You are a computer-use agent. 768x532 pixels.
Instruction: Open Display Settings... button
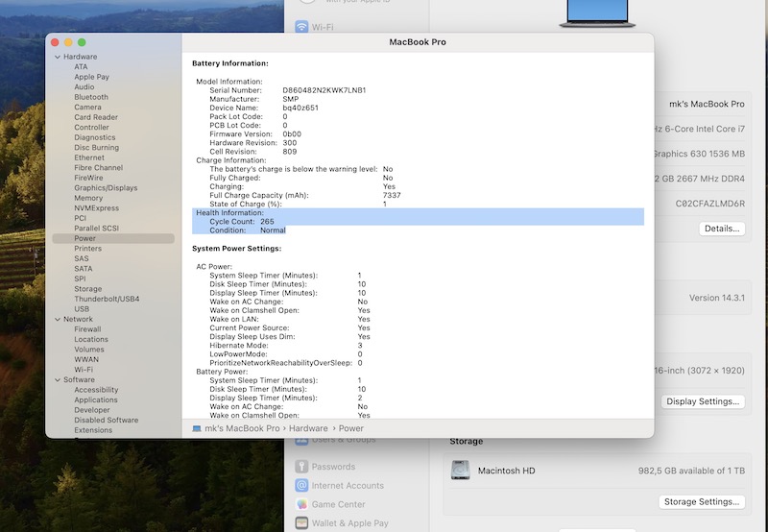pos(703,401)
